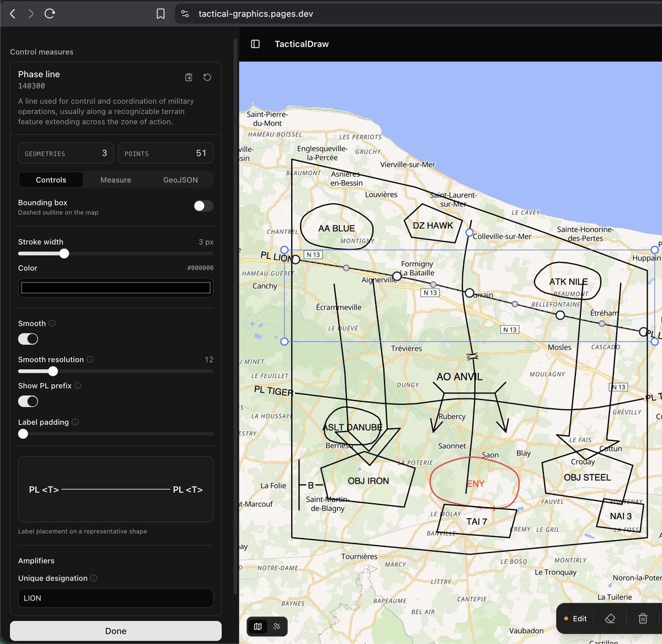Click the POINTS count box
Screen dimensions: 662x644
click(x=165, y=153)
